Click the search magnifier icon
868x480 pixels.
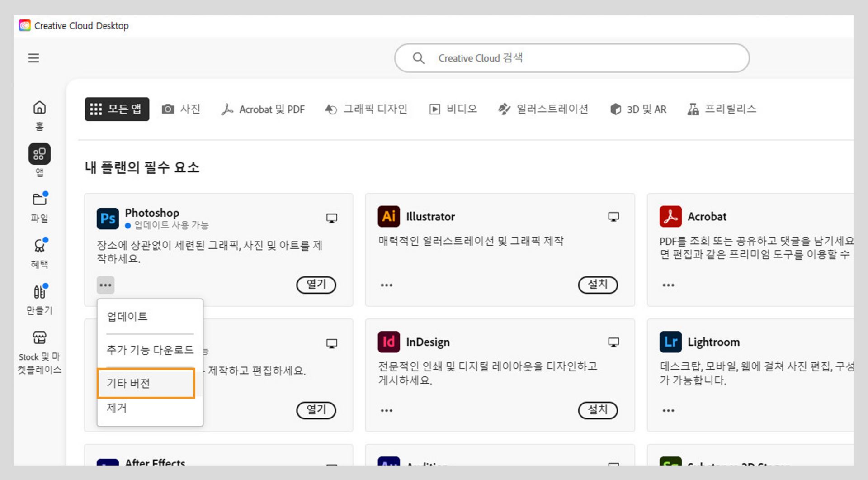pos(419,58)
